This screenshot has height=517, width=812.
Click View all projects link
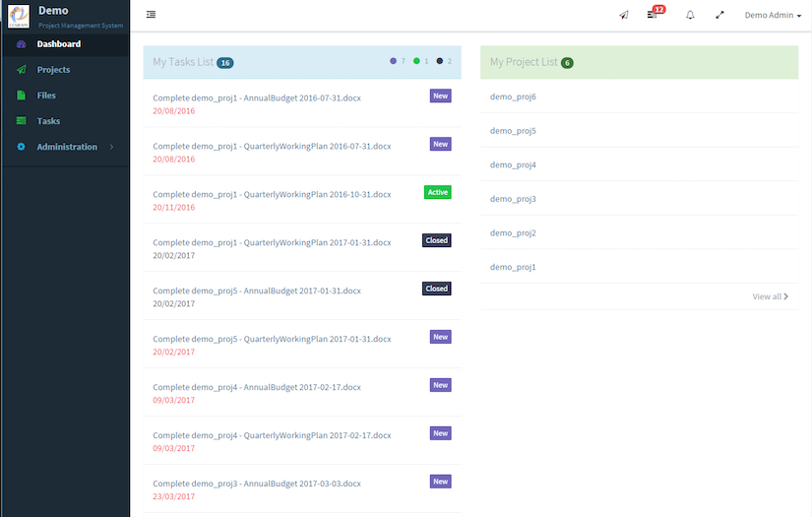click(771, 296)
